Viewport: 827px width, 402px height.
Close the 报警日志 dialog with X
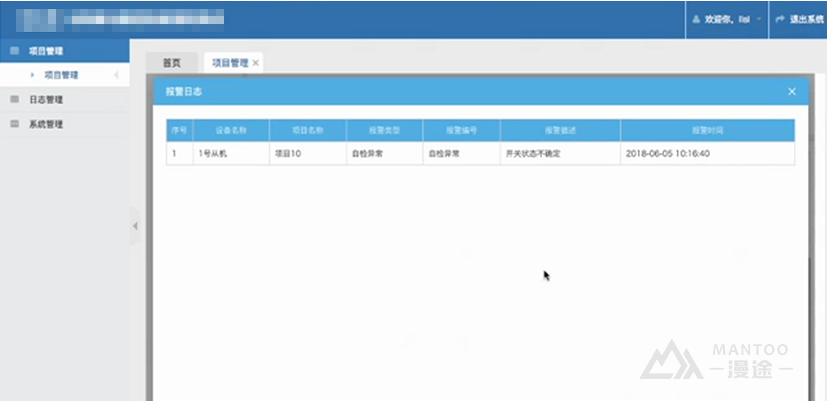[792, 91]
